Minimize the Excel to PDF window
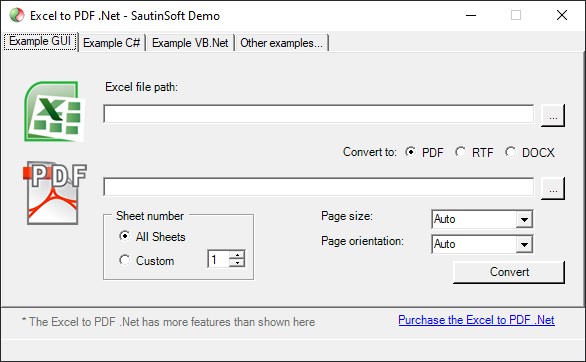 click(x=471, y=15)
